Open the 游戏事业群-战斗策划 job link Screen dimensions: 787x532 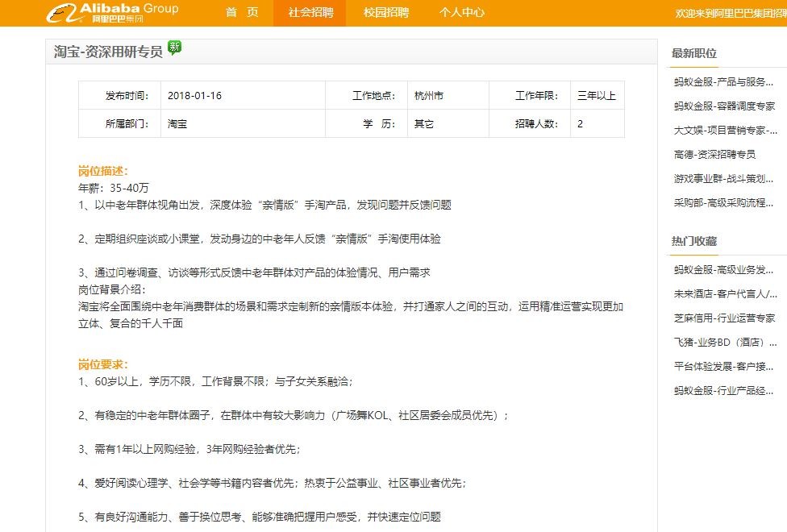point(725,179)
